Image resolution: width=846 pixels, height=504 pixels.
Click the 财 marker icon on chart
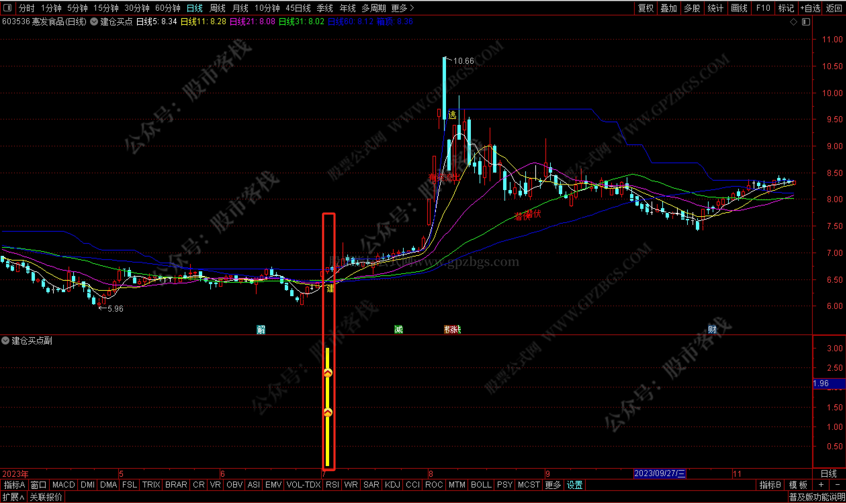click(712, 329)
